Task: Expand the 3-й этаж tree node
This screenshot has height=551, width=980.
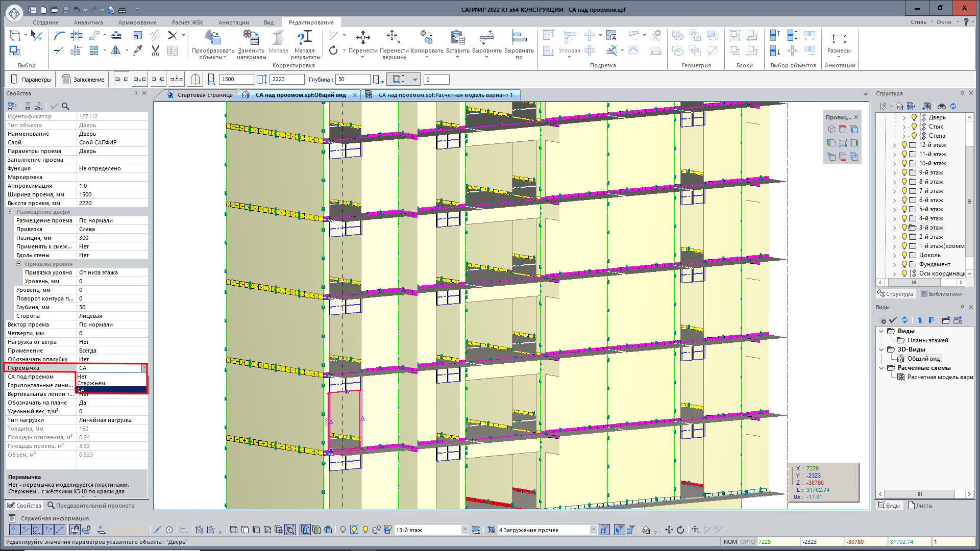Action: tap(894, 228)
